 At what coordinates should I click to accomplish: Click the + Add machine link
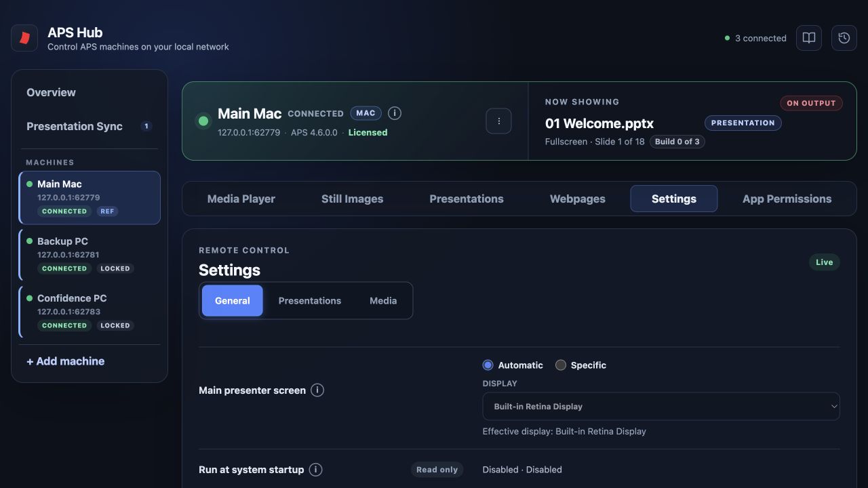pos(66,361)
